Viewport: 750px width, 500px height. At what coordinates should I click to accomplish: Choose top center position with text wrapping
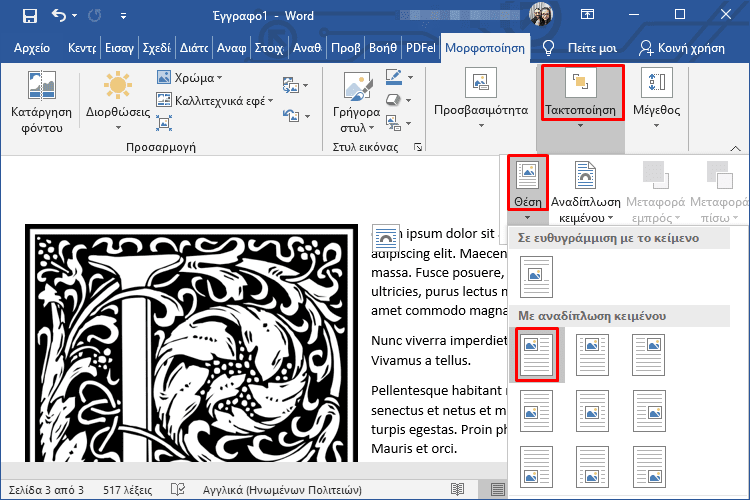click(x=592, y=355)
